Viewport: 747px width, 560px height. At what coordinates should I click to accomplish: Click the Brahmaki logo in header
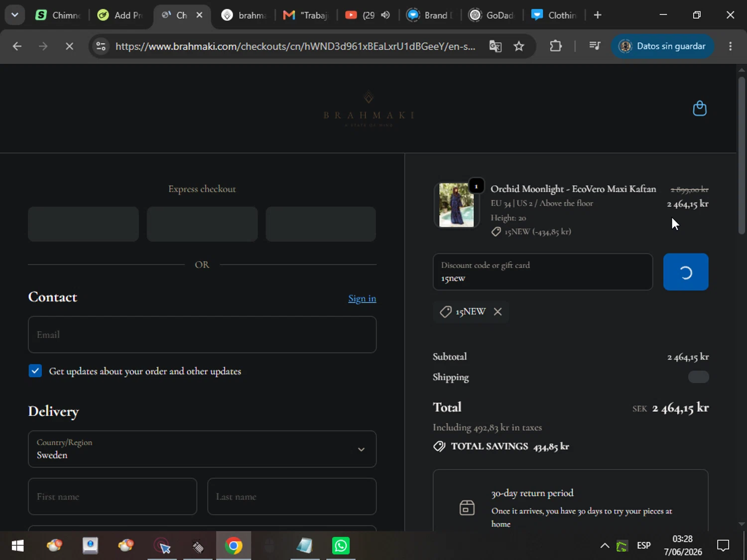[369, 109]
